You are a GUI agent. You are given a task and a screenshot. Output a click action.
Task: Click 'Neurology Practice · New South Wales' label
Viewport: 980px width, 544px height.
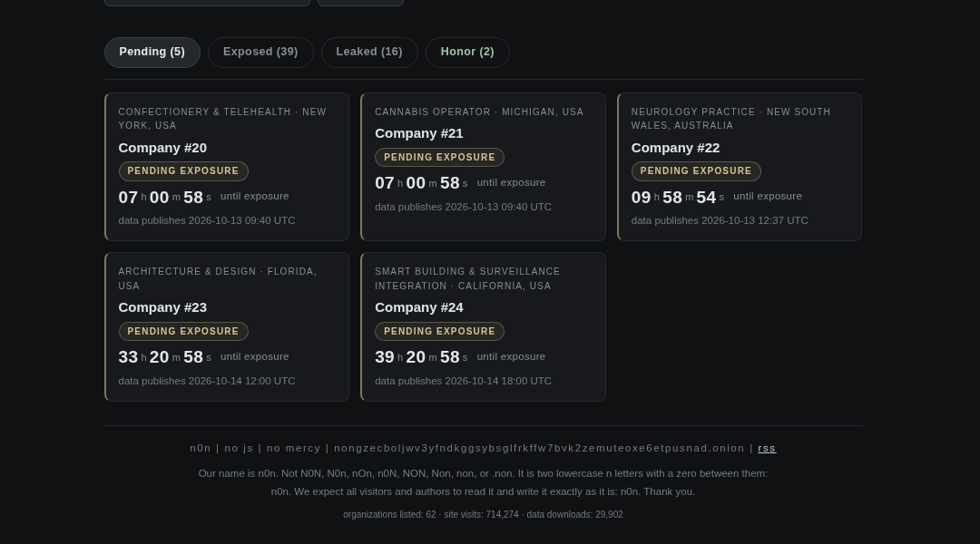730,119
